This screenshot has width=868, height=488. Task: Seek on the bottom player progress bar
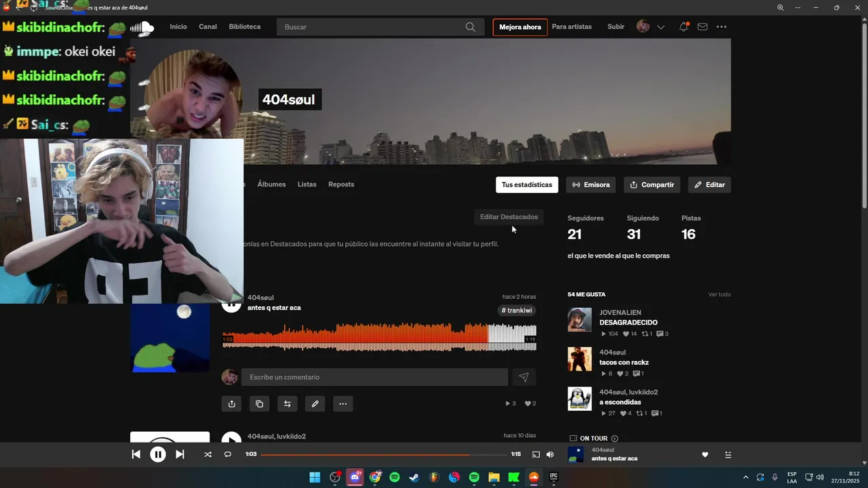(x=384, y=455)
